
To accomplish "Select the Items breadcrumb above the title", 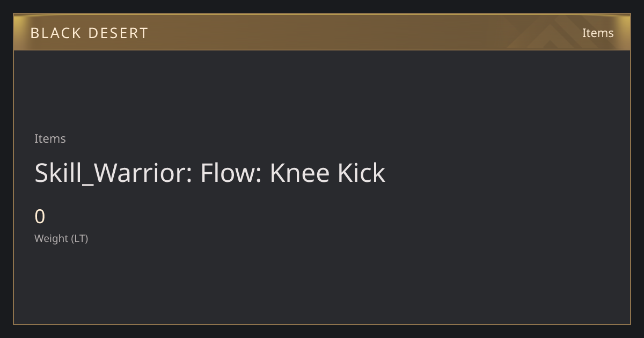I will click(x=50, y=138).
